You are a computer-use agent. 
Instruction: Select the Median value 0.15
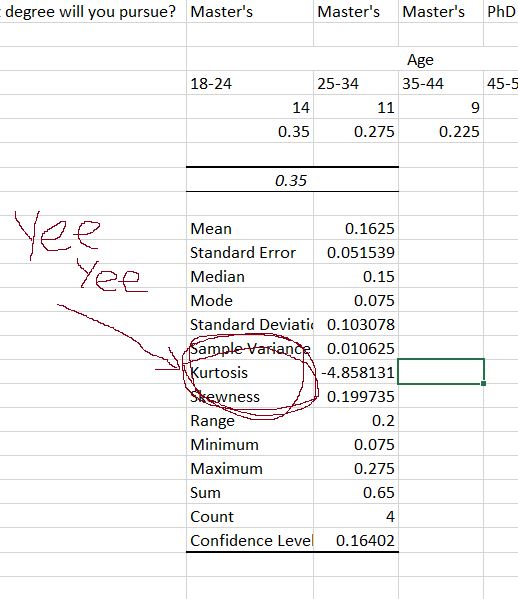pos(356,277)
